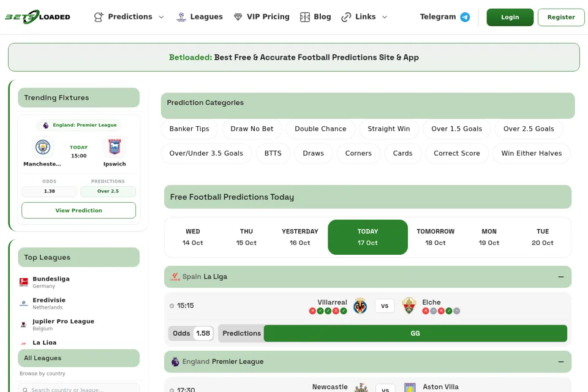Open the Straight Win category
This screenshot has width=588, height=392.
pos(389,129)
